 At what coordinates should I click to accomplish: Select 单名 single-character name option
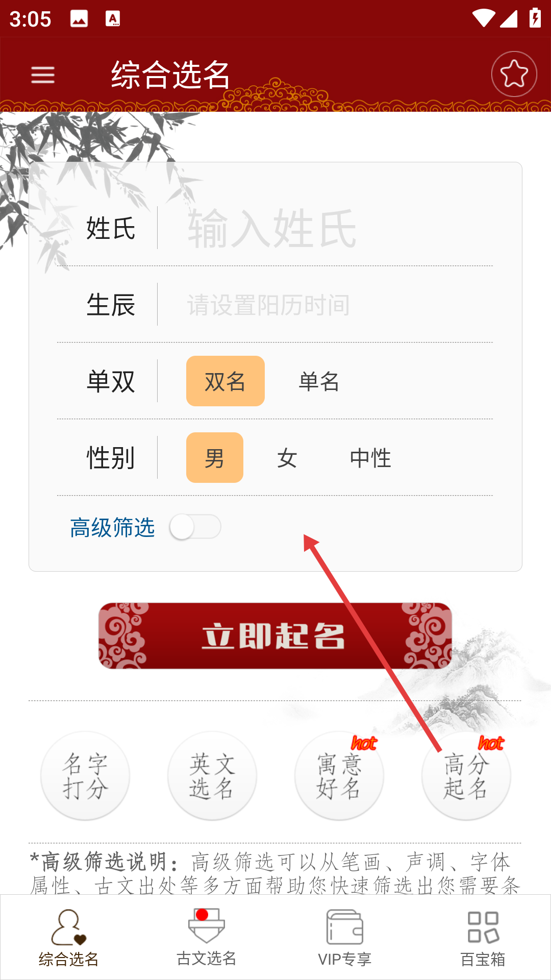point(319,381)
